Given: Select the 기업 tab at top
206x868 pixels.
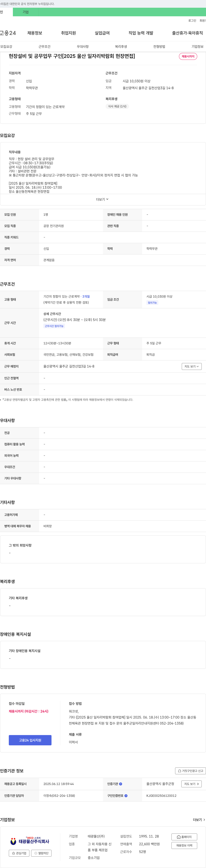Looking at the screenshot, I should coord(26,12).
